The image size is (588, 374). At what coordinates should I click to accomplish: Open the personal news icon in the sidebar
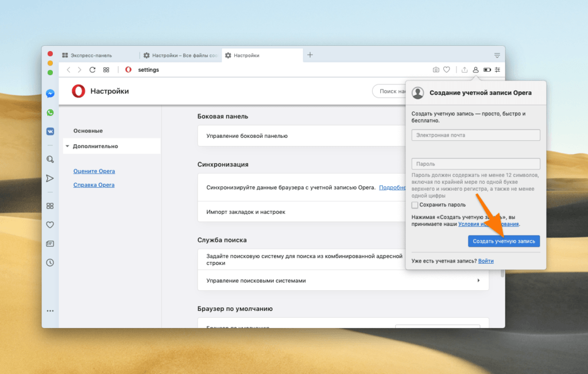tap(50, 244)
